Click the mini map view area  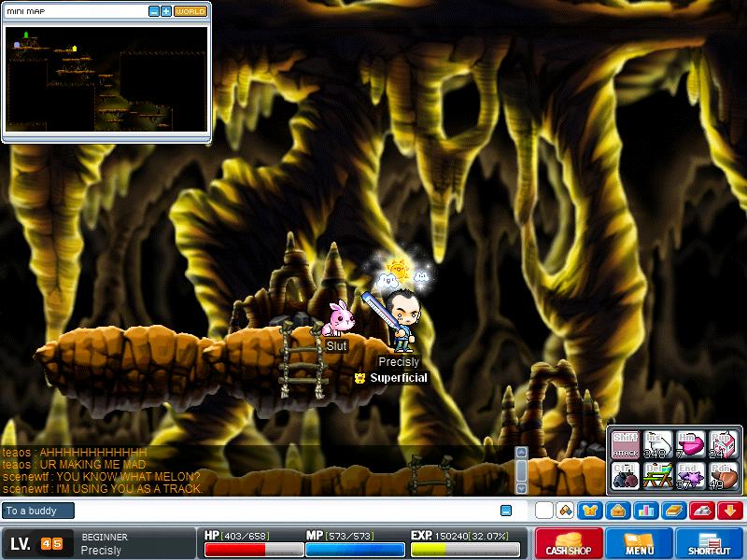106,79
